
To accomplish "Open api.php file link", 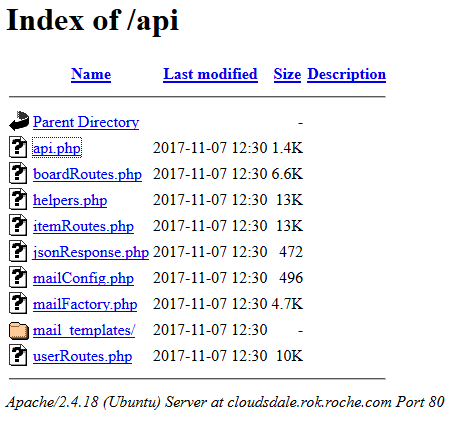I will [x=57, y=148].
